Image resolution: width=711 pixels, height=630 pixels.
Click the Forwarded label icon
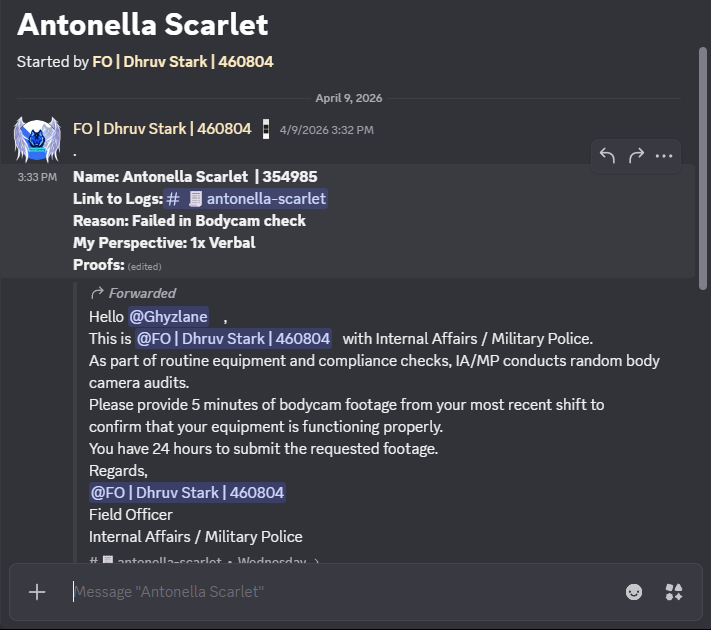(x=97, y=293)
